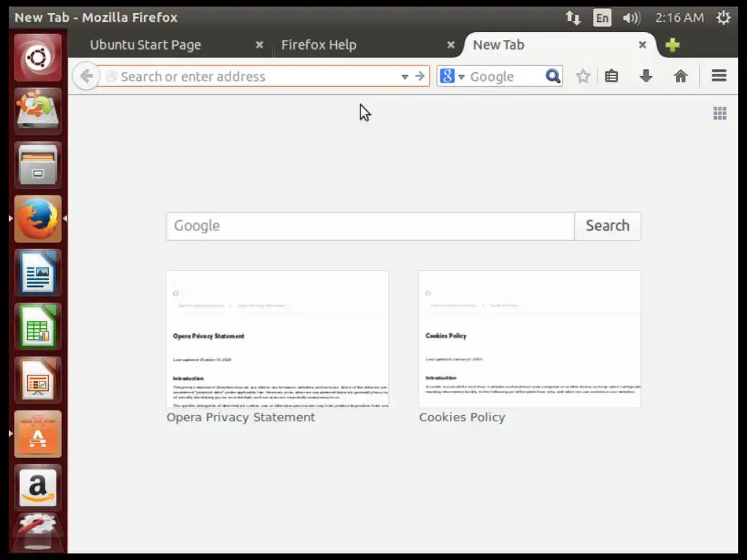
Task: Click the magnifier search icon in toolbar
Action: click(553, 76)
